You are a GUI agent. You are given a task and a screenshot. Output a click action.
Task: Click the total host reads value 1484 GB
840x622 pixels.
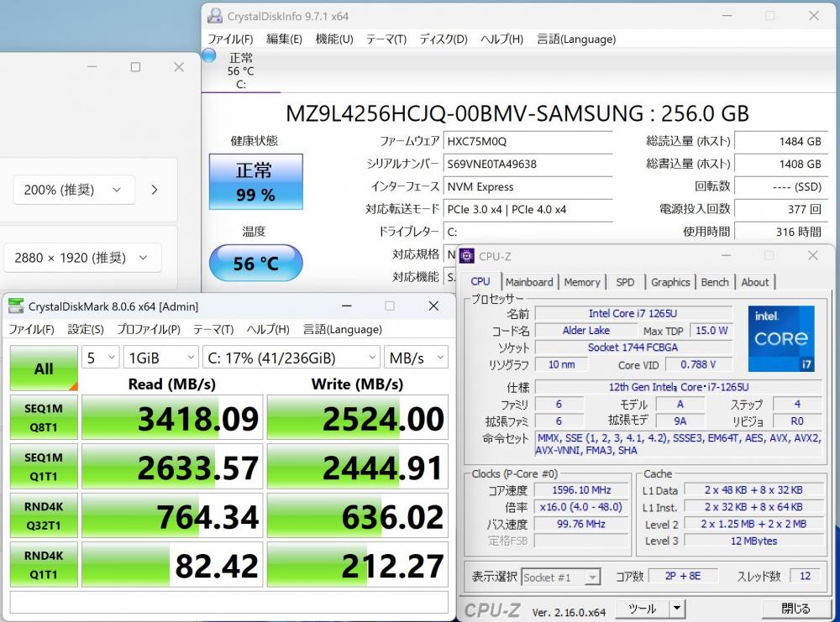(x=780, y=141)
